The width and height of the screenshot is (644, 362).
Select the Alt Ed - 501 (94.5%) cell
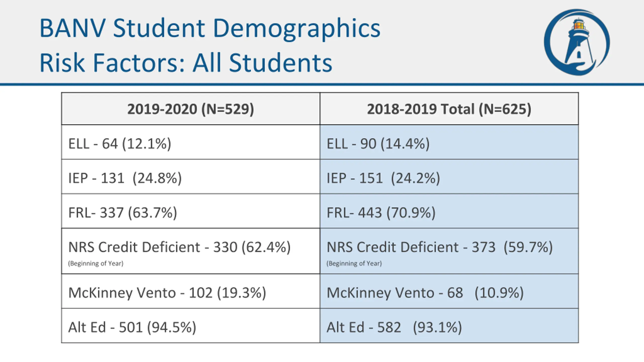tap(132, 327)
